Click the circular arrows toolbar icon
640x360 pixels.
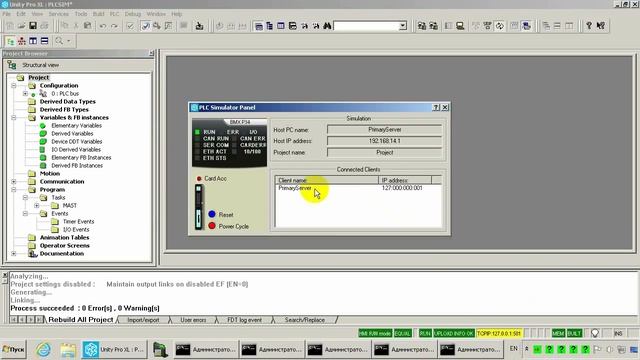(500, 26)
